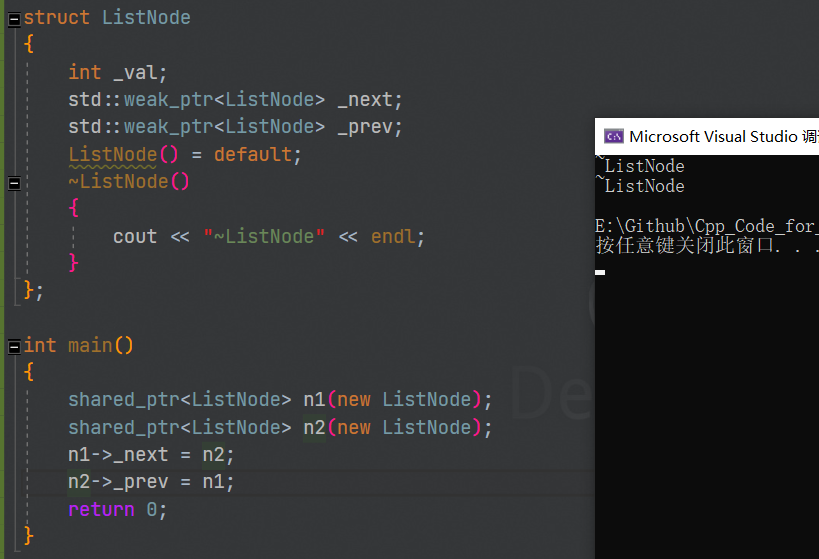Click on the 'int _val;' declaration

point(118,73)
